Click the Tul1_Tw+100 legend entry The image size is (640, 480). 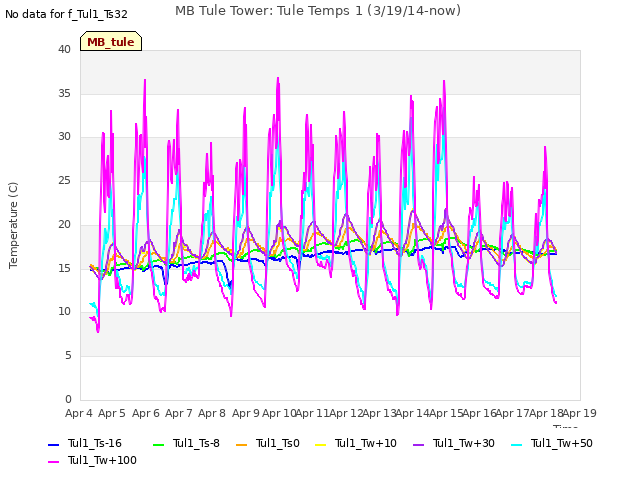(92, 460)
